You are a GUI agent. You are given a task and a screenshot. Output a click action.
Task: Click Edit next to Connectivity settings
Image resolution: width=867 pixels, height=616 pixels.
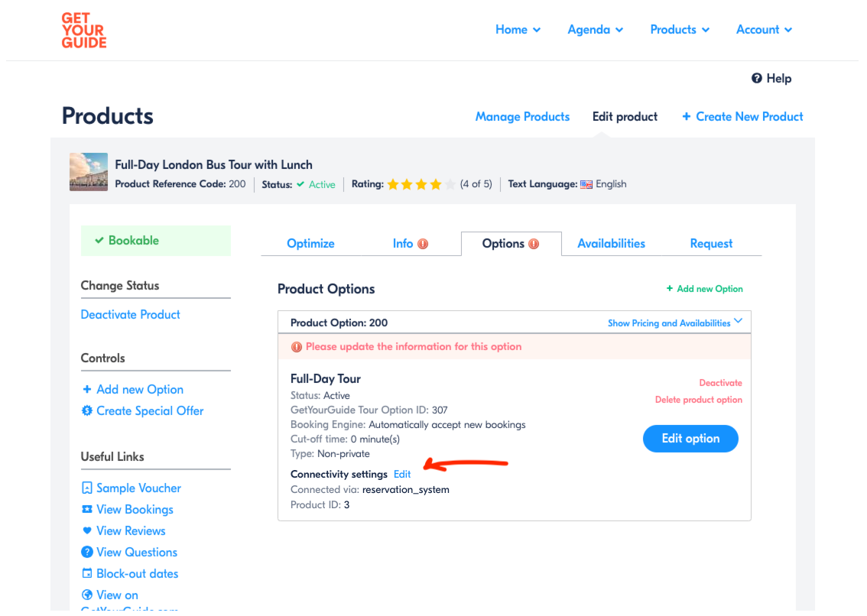pyautogui.click(x=402, y=475)
